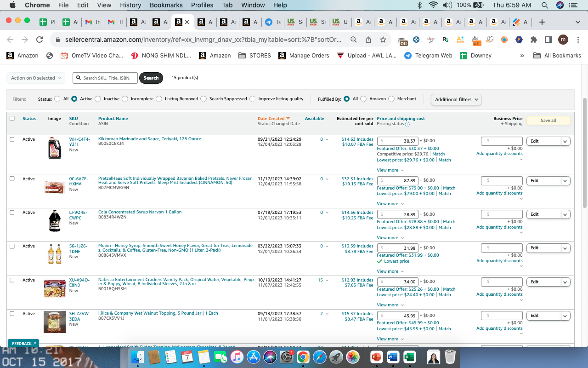Viewport: 588px width, 368px height.
Task: Open Edit dropdown arrow for Monin Honey Syrup
Action: (565, 248)
